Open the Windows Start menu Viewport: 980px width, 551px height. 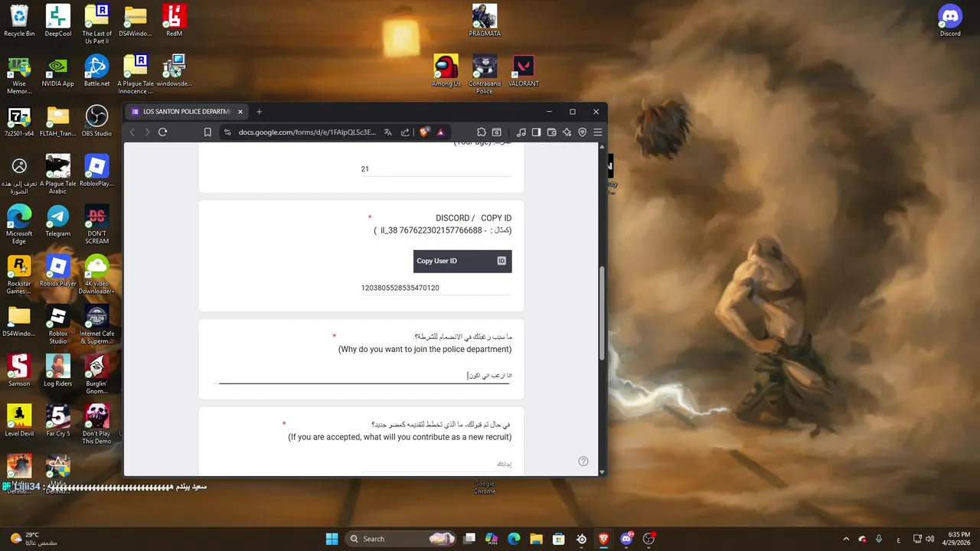click(332, 539)
